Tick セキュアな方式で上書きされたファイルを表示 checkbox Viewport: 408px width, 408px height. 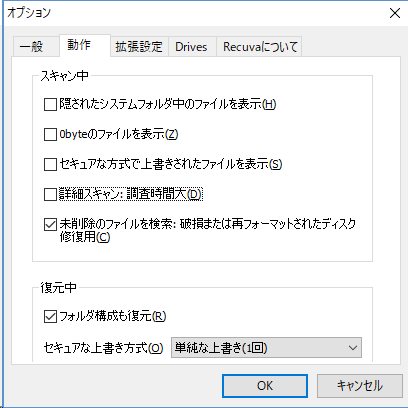tap(50, 164)
